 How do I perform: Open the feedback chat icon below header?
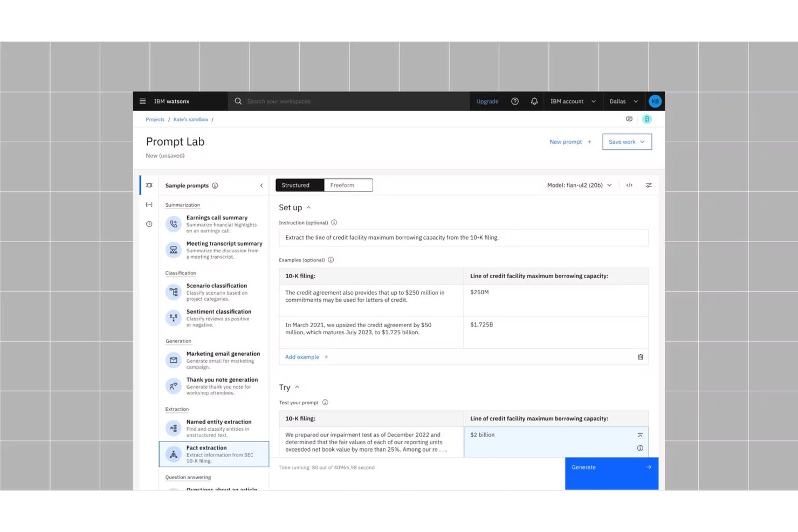point(629,119)
